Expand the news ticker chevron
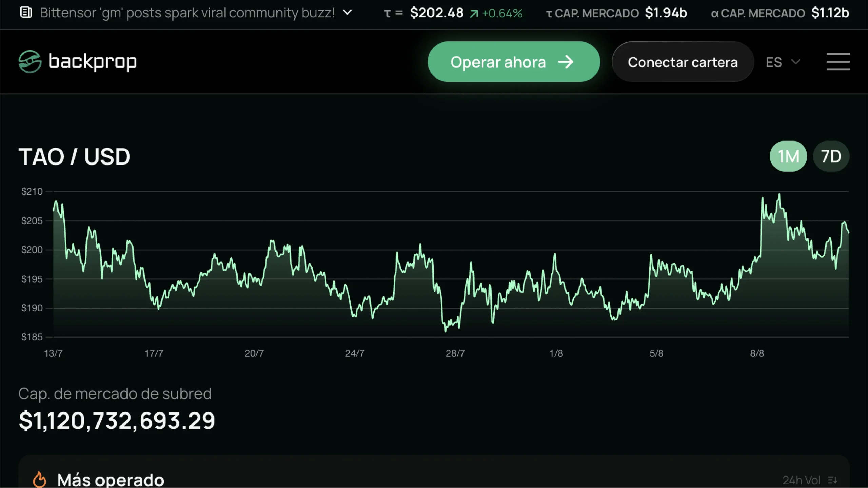Screen dimensions: 868x488 (347, 13)
